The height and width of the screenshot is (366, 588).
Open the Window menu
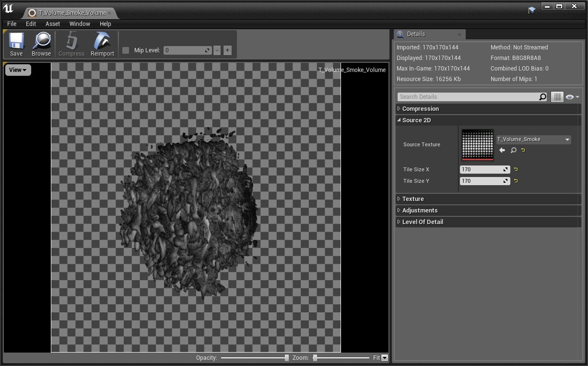point(80,24)
